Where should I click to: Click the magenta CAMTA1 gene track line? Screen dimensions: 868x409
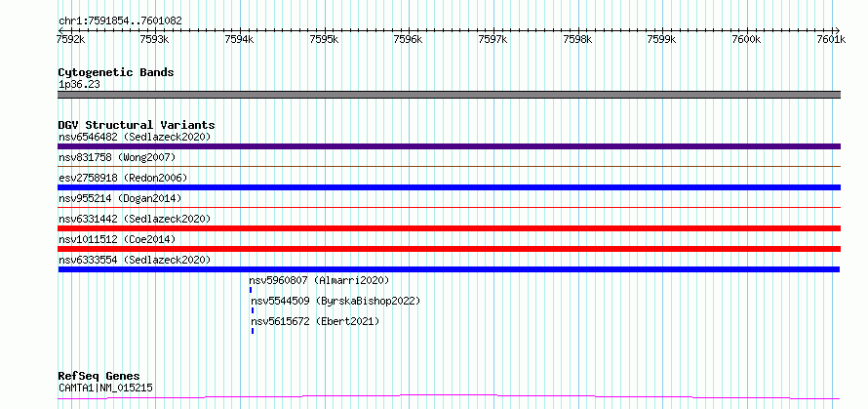[449, 397]
